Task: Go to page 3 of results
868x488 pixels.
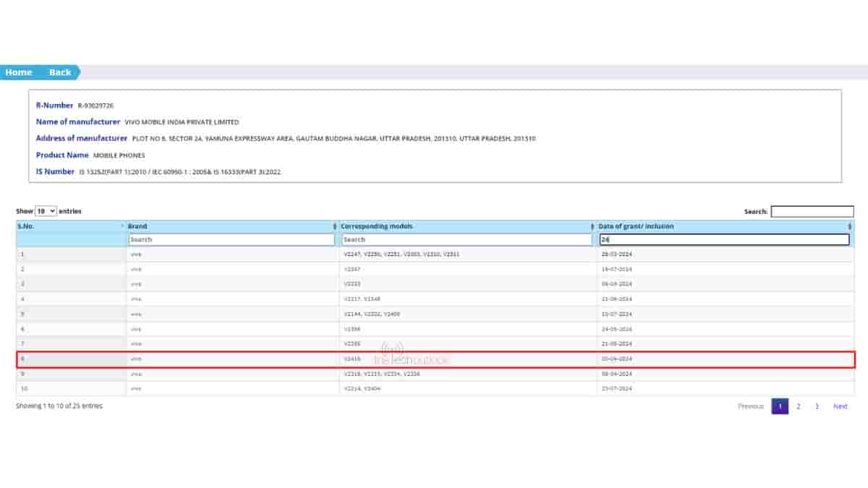Action: [x=817, y=406]
